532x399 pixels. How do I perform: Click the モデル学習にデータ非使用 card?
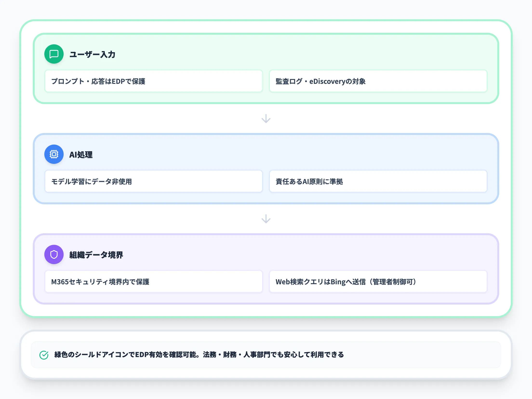point(153,181)
